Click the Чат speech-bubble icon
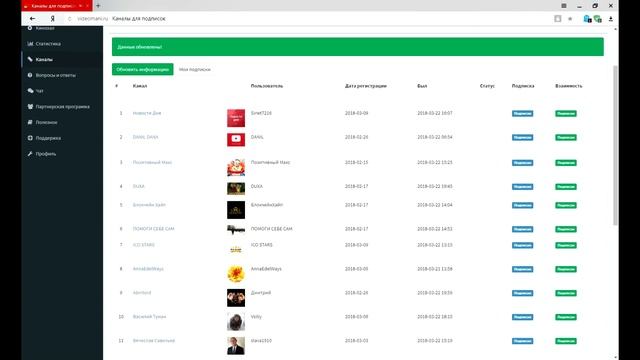Viewport: 640px width, 360px height. (30, 91)
